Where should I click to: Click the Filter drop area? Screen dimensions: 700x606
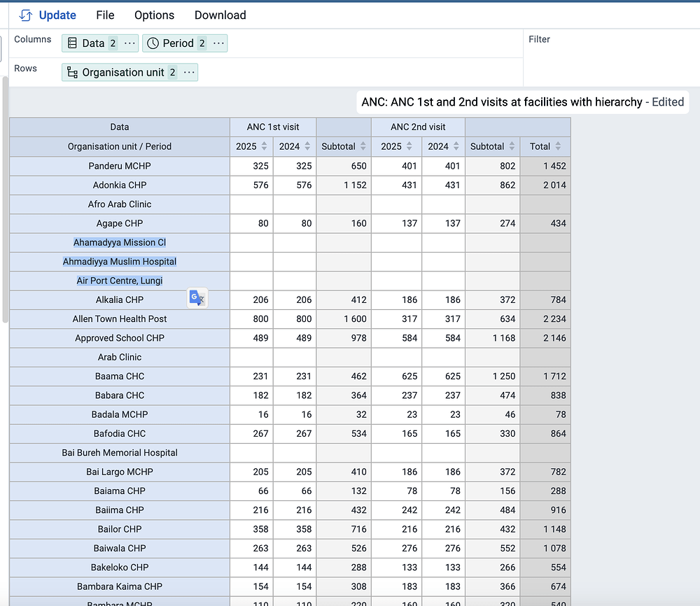pos(612,58)
